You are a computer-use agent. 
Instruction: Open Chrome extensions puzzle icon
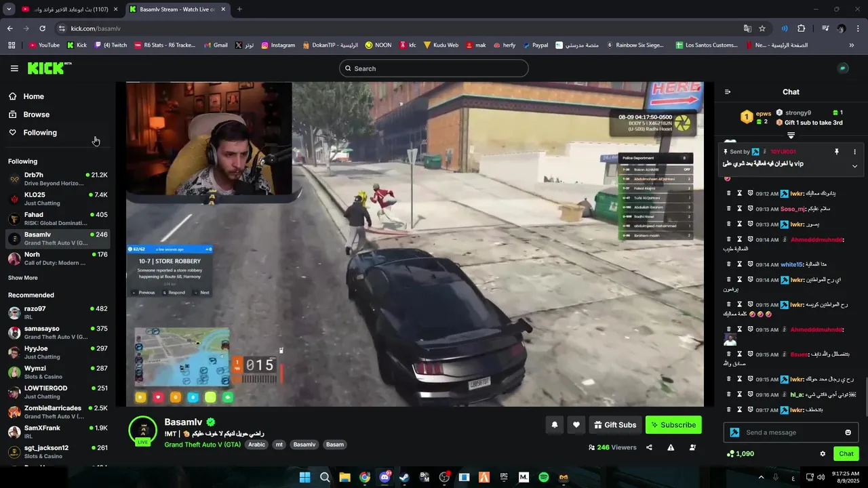click(x=802, y=28)
